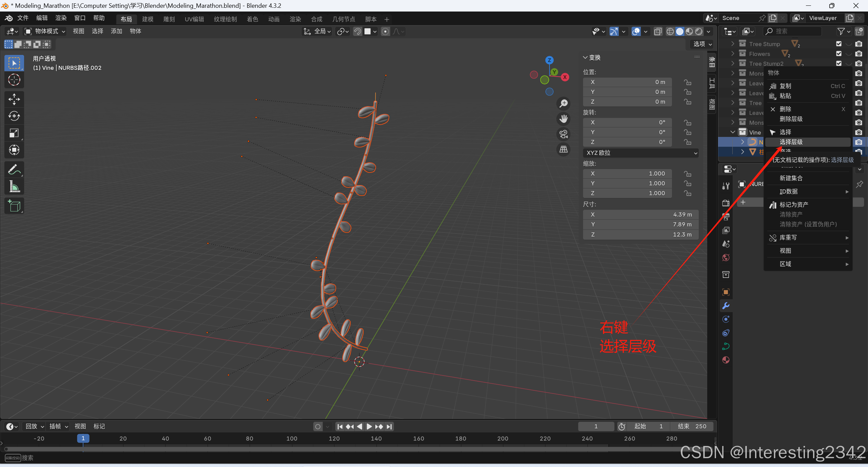The width and height of the screenshot is (868, 467).
Task: Click the Add Cube tool
Action: pos(14,206)
